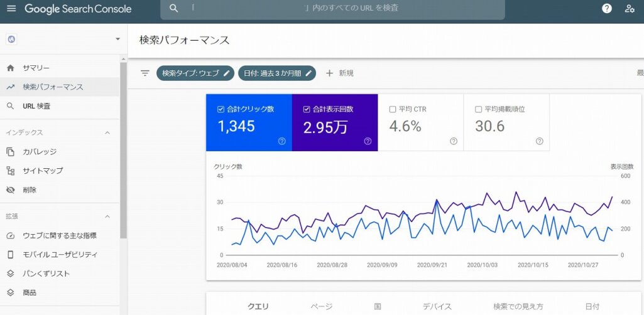The image size is (644, 315).
Task: Uncheck the 合計クリック数 checkbox
Action: (221, 109)
